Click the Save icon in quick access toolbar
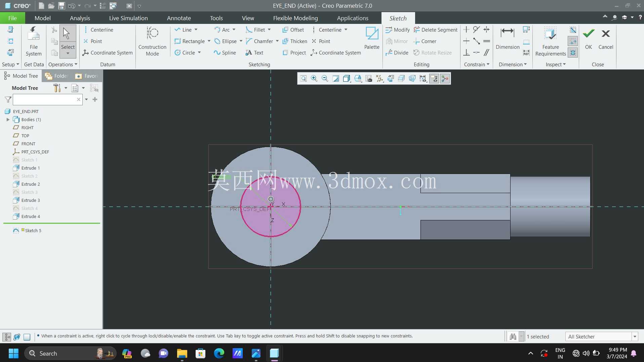This screenshot has width=644, height=362. click(x=62, y=6)
